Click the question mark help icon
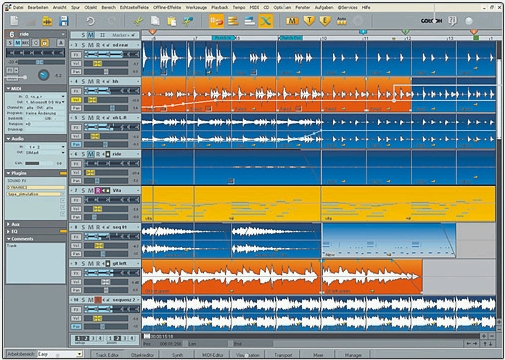The width and height of the screenshot is (505, 360). 452,21
